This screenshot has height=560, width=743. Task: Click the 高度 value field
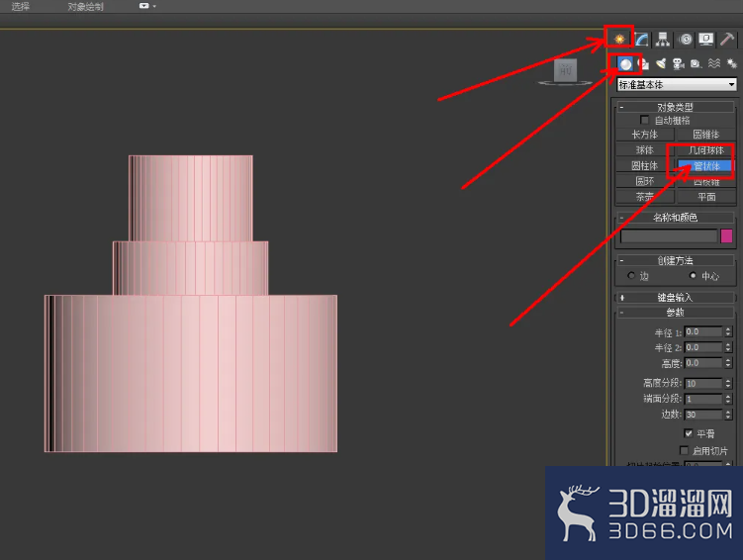pyautogui.click(x=703, y=363)
